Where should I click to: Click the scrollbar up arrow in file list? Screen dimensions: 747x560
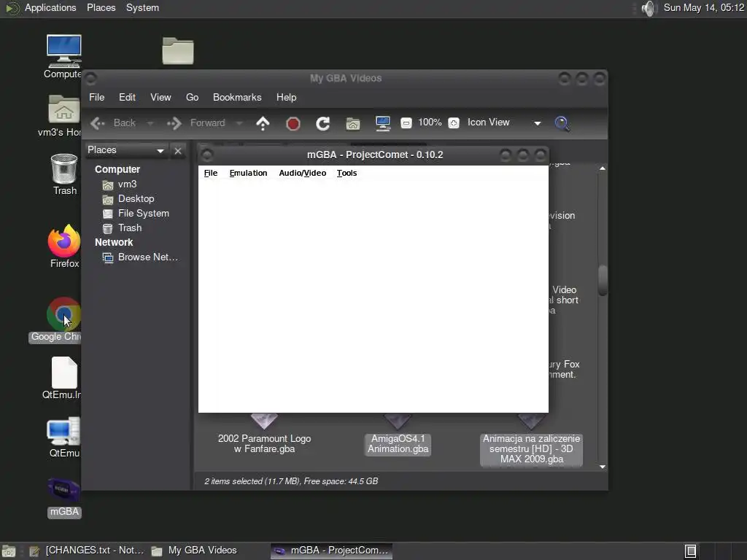[x=603, y=168]
